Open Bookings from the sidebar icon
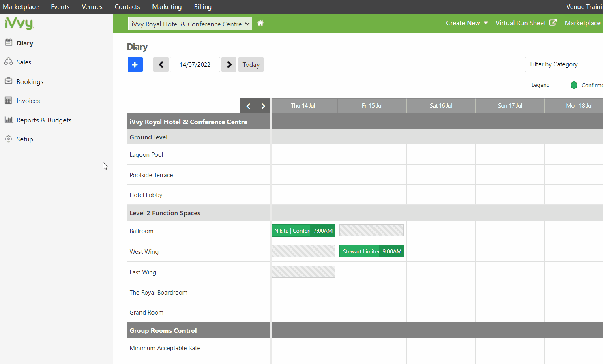This screenshot has width=603, height=364. [x=9, y=81]
